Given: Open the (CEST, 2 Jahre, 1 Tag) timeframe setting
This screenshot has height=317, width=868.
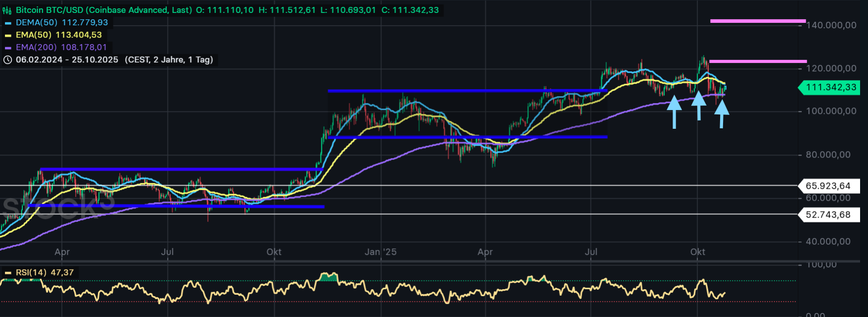Looking at the screenshot, I should pyautogui.click(x=169, y=60).
